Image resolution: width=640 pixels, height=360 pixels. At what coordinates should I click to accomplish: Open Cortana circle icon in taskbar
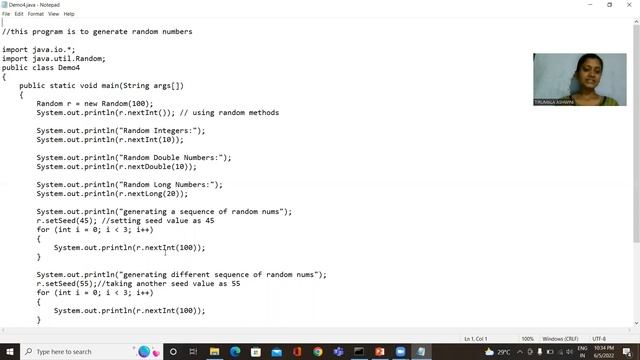tap(173, 351)
